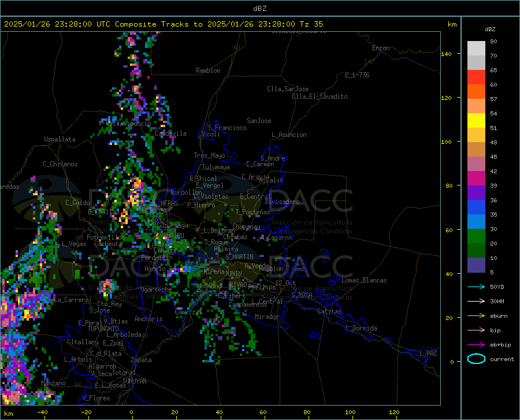Click the 'S_Francisco' map label
The image size is (520, 420).
[227, 128]
